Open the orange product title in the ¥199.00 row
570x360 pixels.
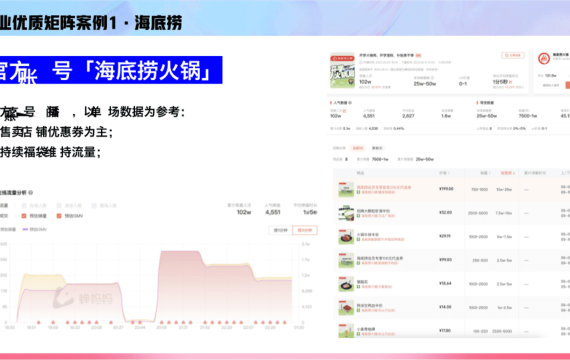coord(384,187)
